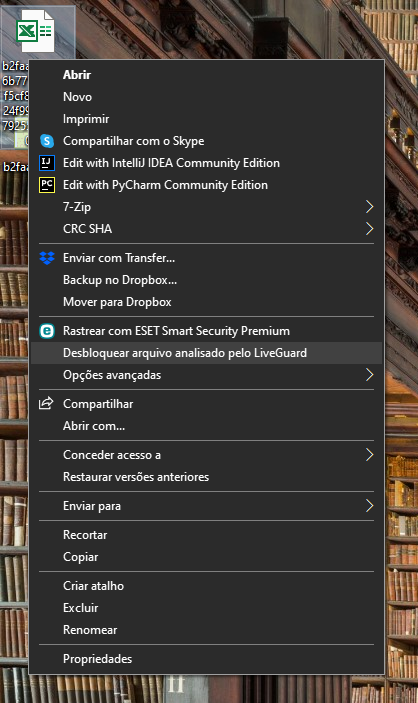Click the share arrow icon beside Compartilhar
Screen dimensions: 418x703
pos(46,404)
